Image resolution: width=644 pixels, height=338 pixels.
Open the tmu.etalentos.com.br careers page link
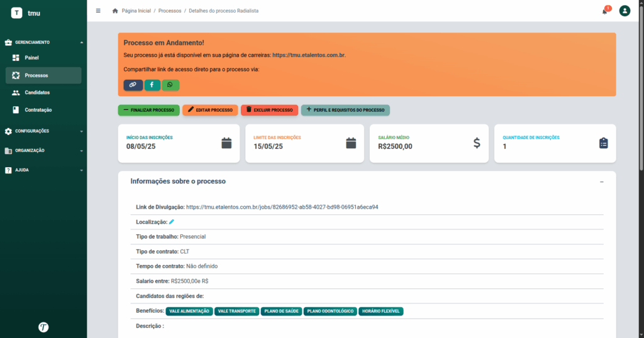click(x=308, y=55)
